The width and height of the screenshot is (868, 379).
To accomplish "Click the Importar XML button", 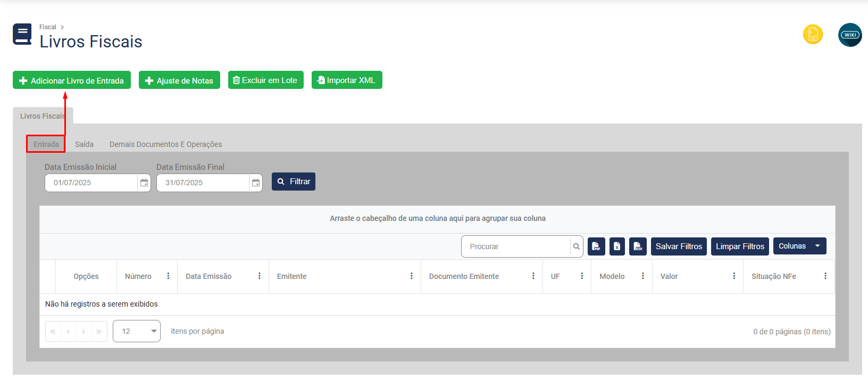I will (x=347, y=80).
